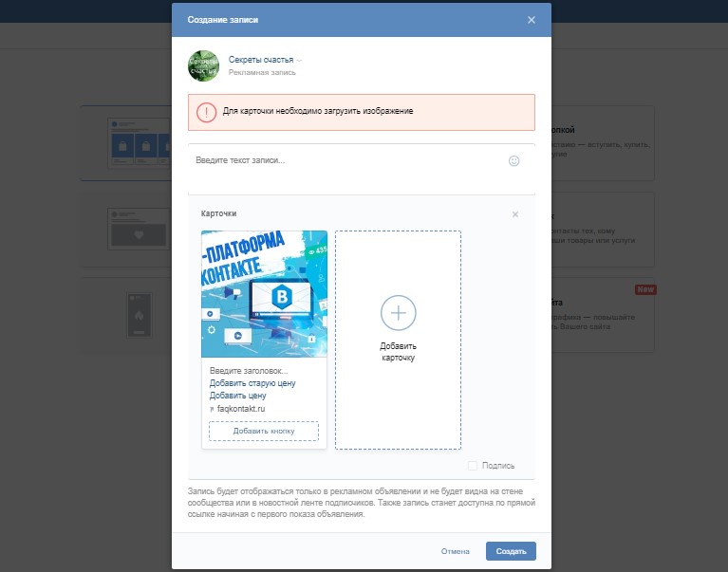Image resolution: width=728 pixels, height=572 pixels.
Task: Click the error text about загрузить изображение
Action: tap(318, 111)
